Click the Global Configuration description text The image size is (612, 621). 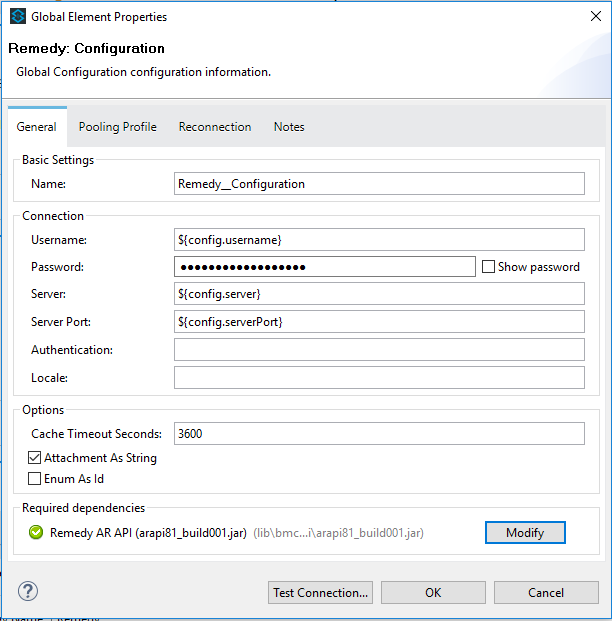[x=143, y=72]
